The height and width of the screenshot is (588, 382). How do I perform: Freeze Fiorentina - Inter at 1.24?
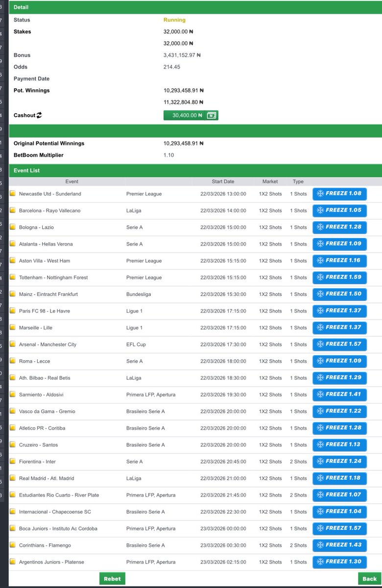339,462
